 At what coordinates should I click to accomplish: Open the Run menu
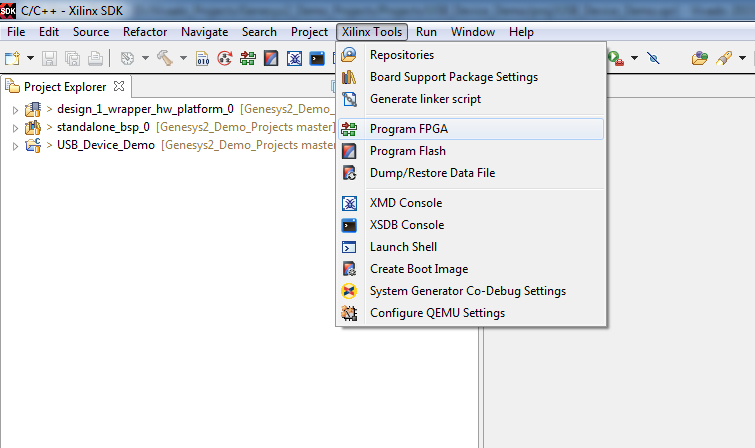(426, 32)
